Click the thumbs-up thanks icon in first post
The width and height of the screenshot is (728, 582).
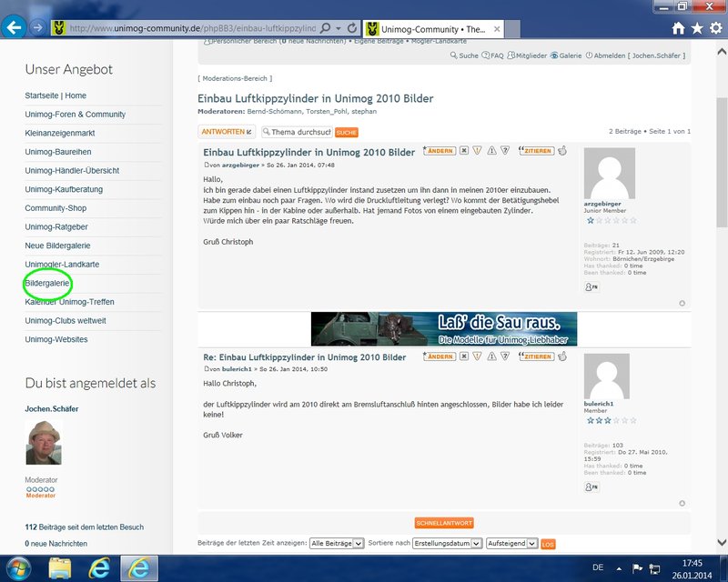pyautogui.click(x=562, y=151)
